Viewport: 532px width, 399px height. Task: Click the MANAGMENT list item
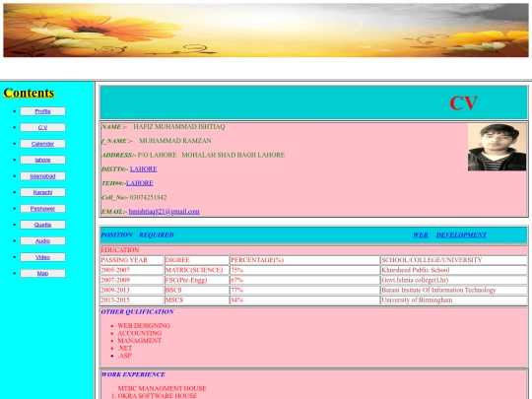click(140, 341)
